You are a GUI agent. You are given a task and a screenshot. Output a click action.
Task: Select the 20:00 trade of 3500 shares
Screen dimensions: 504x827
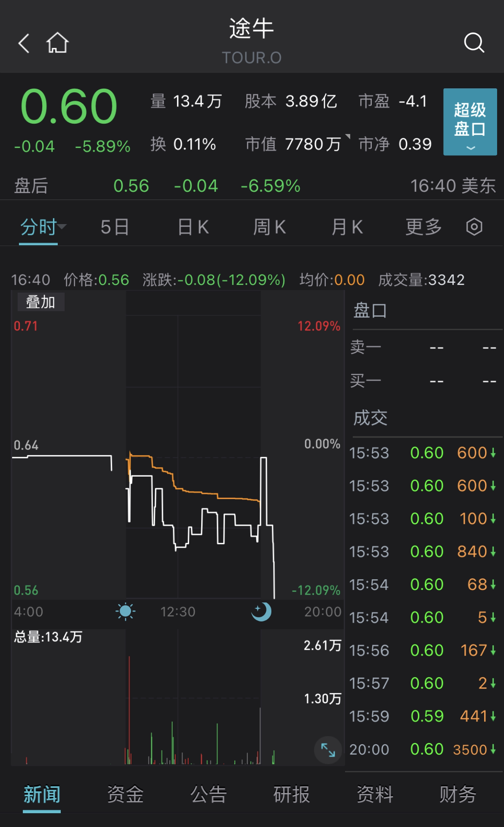click(423, 749)
